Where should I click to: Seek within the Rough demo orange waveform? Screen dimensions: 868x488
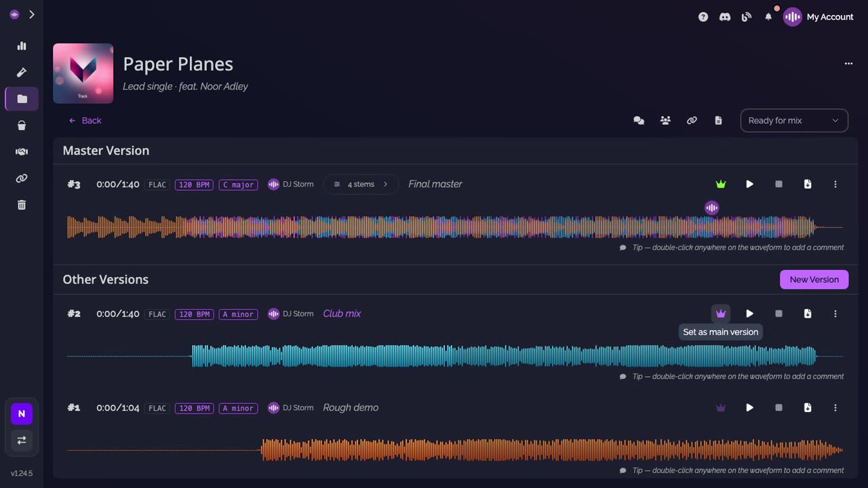(455, 450)
